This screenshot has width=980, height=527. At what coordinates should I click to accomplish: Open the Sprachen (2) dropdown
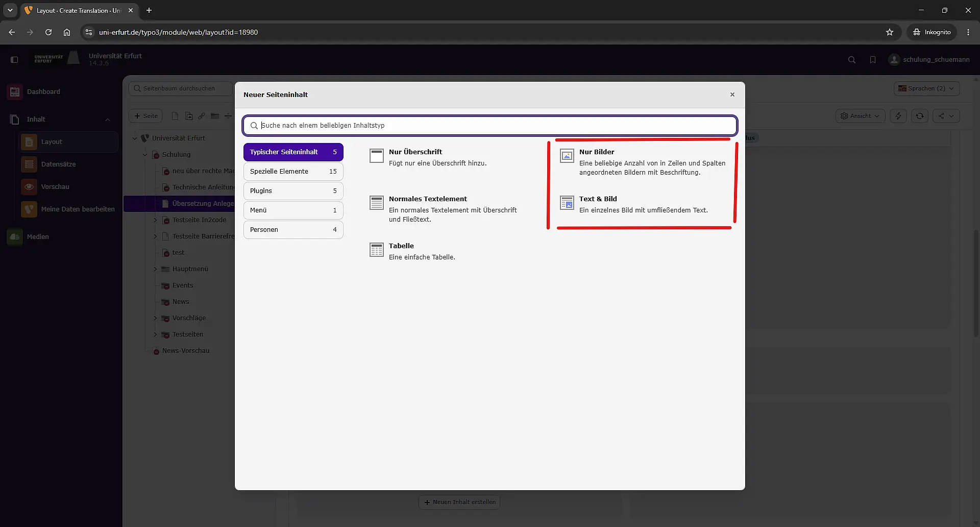click(927, 88)
